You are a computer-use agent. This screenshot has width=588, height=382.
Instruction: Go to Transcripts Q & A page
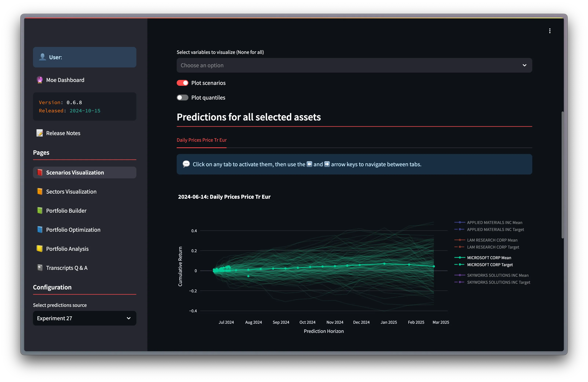[84, 267]
